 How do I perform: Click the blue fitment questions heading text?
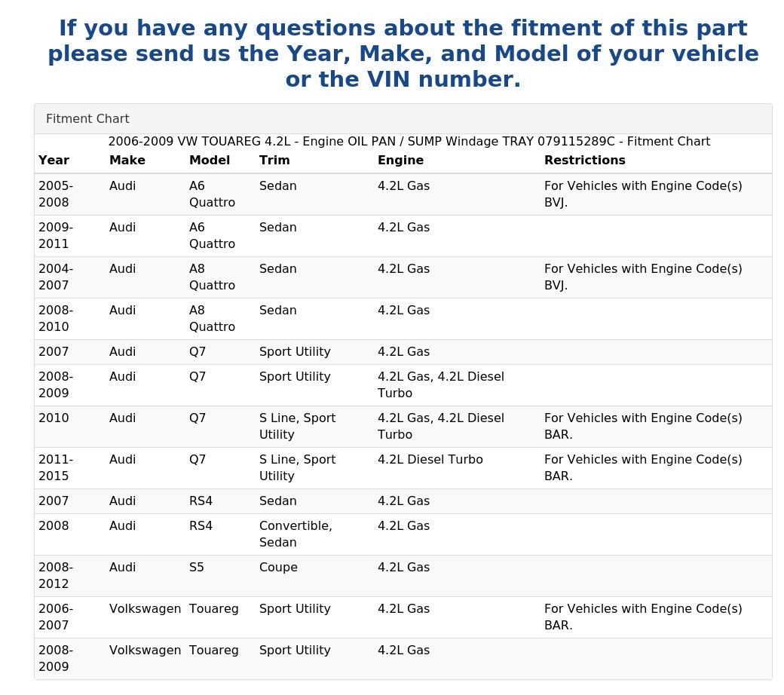403,54
